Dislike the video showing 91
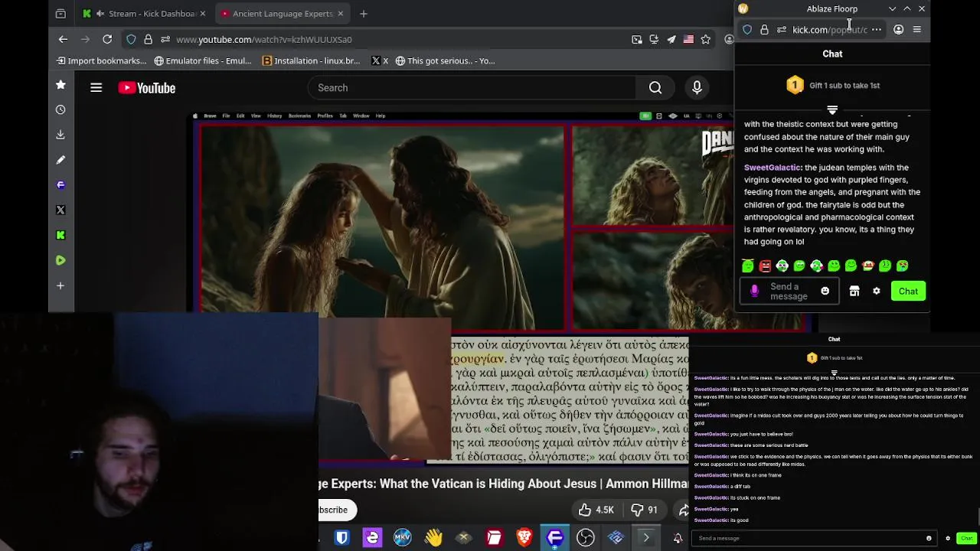This screenshot has width=980, height=551. coord(644,510)
